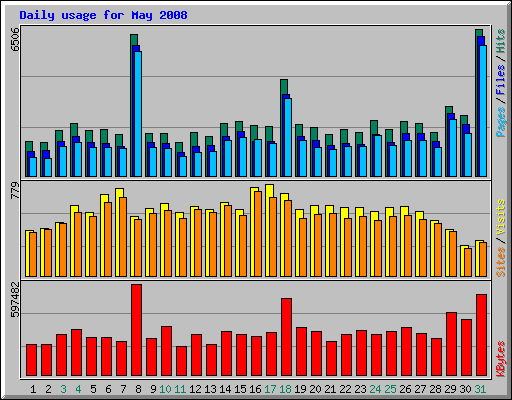This screenshot has width=512, height=400.
Task: Click day 16 on the x-axis
Action: click(255, 389)
